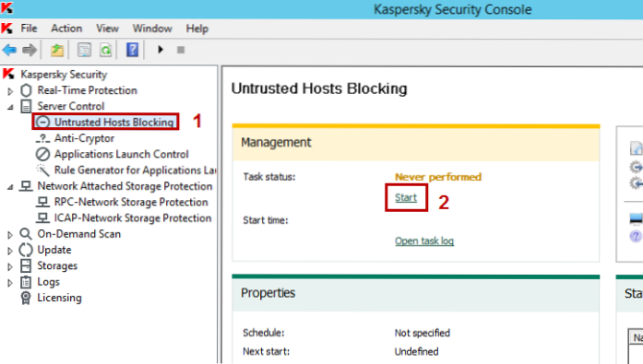The image size is (643, 364).
Task: Select Anti-Cryptor in the tree
Action: [84, 138]
